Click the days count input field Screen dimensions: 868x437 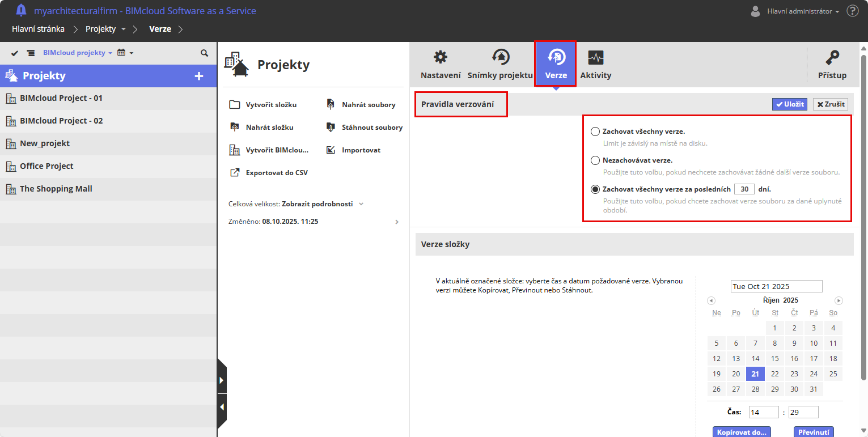pos(744,189)
